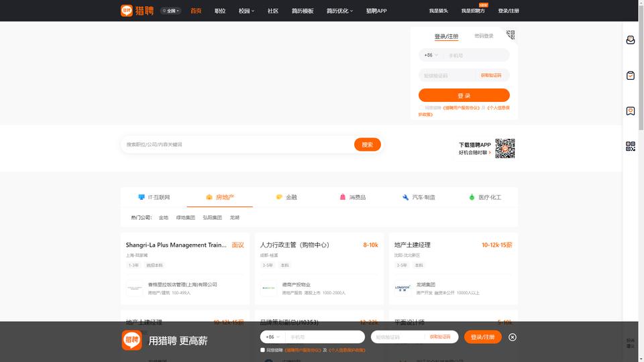Click the hot company 金地

pos(164,217)
